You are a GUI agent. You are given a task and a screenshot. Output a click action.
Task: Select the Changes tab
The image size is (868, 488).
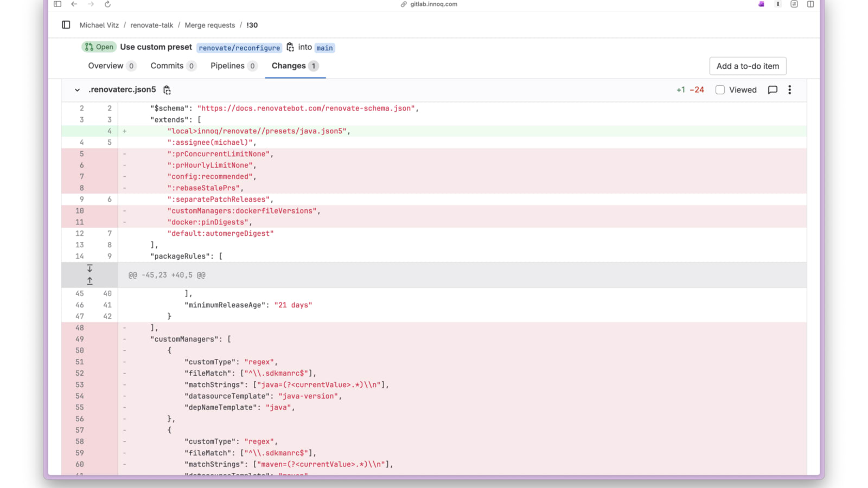[295, 66]
